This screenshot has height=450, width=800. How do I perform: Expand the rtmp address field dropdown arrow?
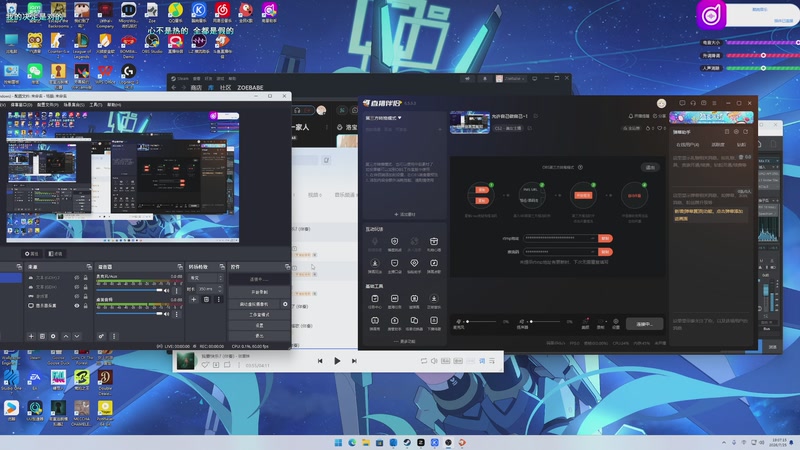tap(592, 238)
